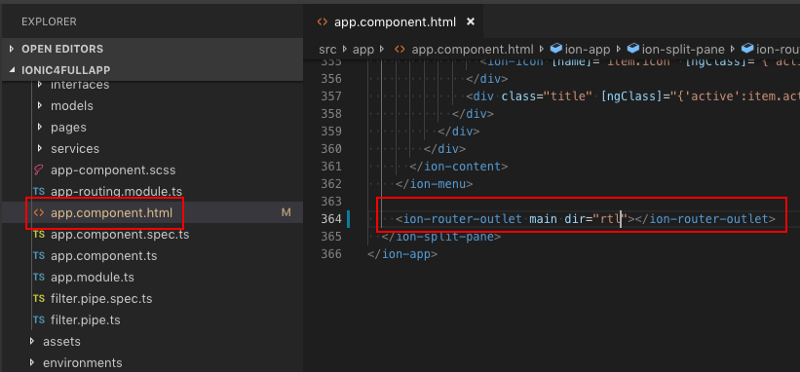Click the ion-split-pane symbol icon in breadcrumbs
Viewport: 800px width, 372px height.
pos(633,49)
